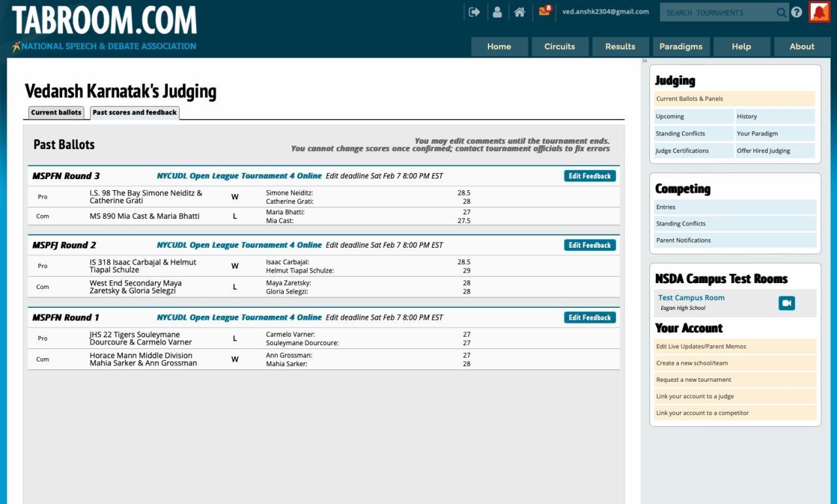837x504 pixels.
Task: Click team IS 318 Isaac Carbajal & Helmut Tiapal Schulze
Action: 143,266
